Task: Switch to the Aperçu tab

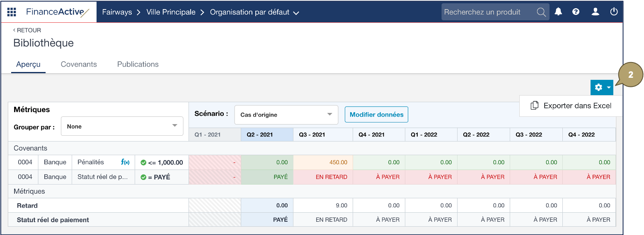Action: 28,64
